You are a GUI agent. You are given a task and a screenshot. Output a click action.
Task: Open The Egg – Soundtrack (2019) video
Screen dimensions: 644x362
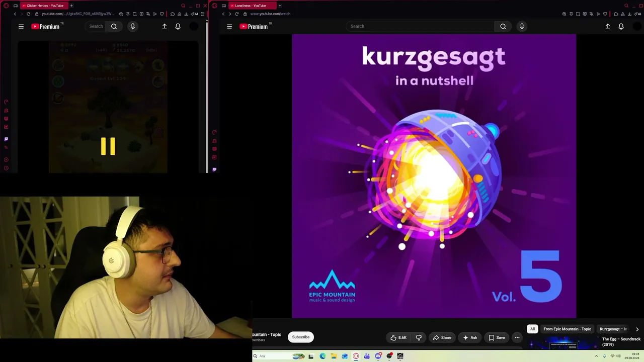pyautogui.click(x=621, y=342)
